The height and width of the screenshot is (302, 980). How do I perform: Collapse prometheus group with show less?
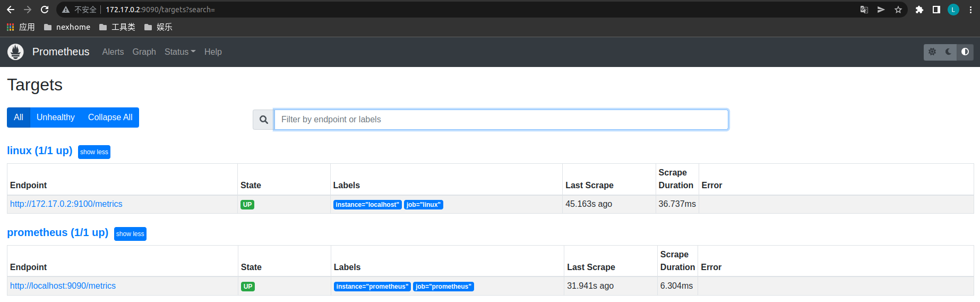coord(130,234)
